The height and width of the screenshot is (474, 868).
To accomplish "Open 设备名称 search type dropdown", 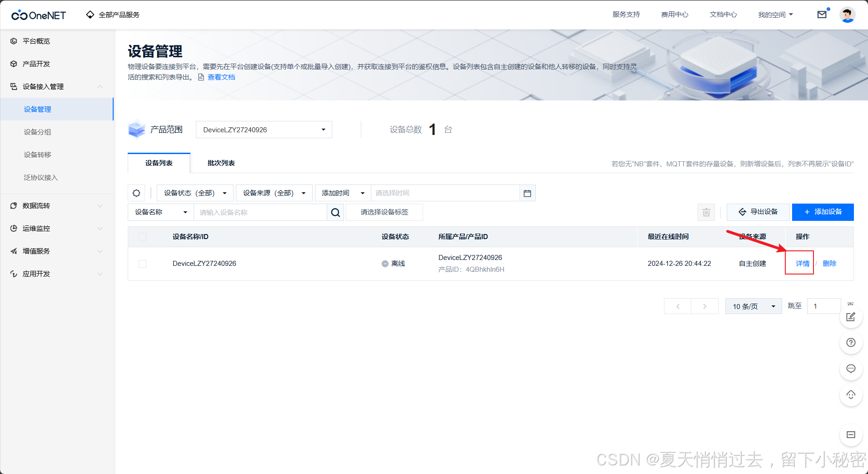I will click(161, 212).
